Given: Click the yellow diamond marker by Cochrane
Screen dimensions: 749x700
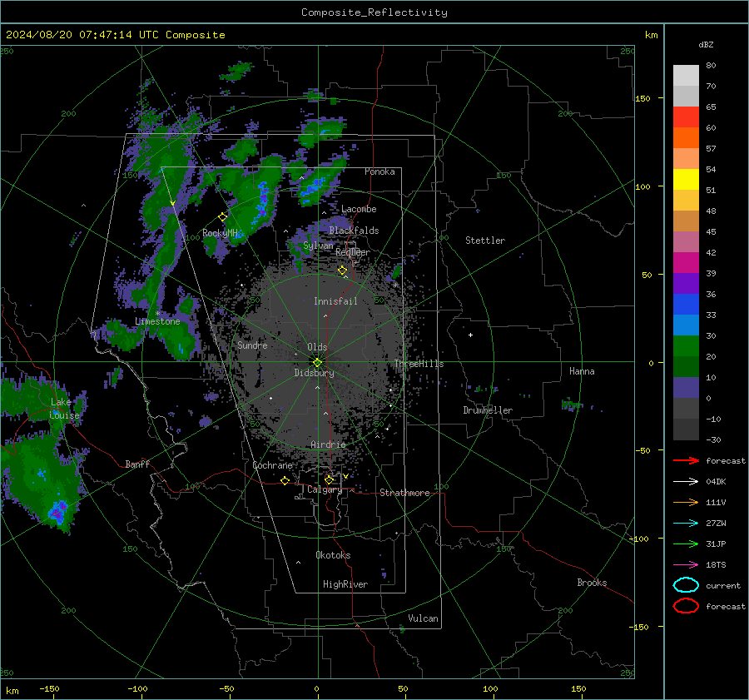Looking at the screenshot, I should 285,481.
